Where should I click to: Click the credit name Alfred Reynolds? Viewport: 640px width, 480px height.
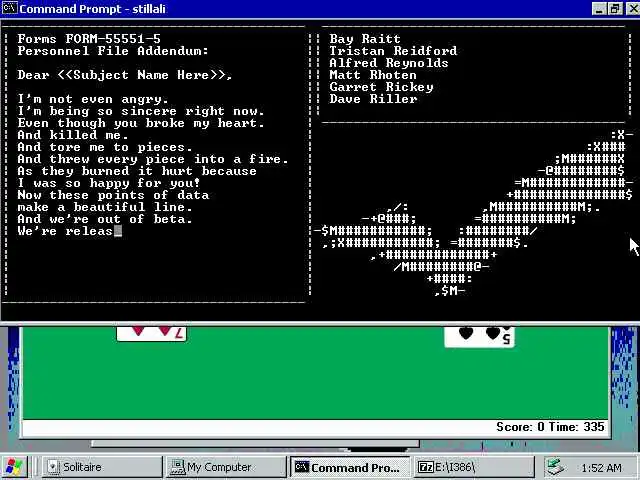coord(389,63)
